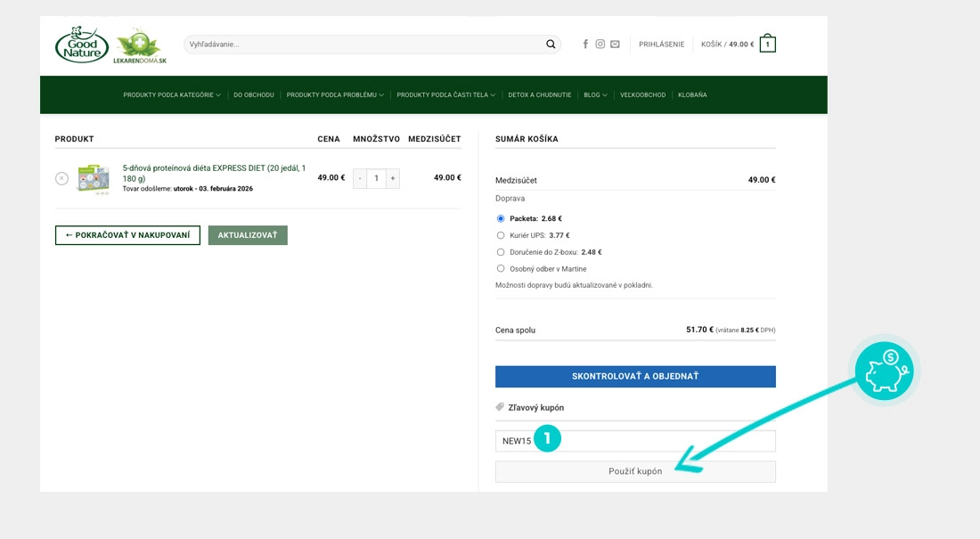Viewport: 980px width, 539px height.
Task: Expand Produkty podľa kategórie menu
Action: (172, 95)
